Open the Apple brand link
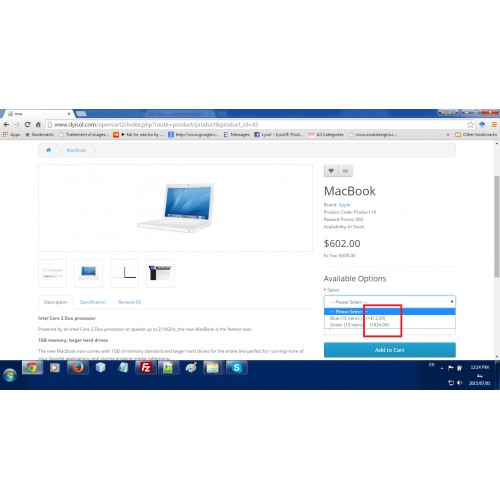The width and height of the screenshot is (500, 500). coord(344,205)
